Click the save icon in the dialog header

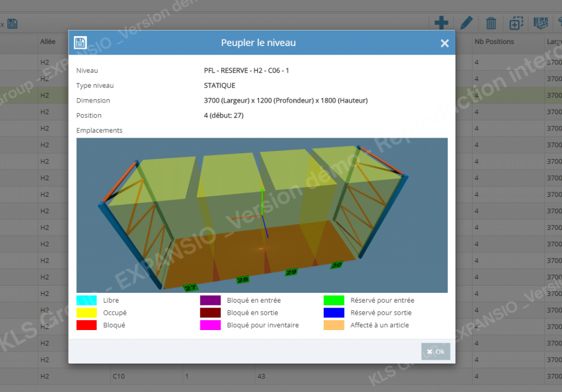pos(80,43)
